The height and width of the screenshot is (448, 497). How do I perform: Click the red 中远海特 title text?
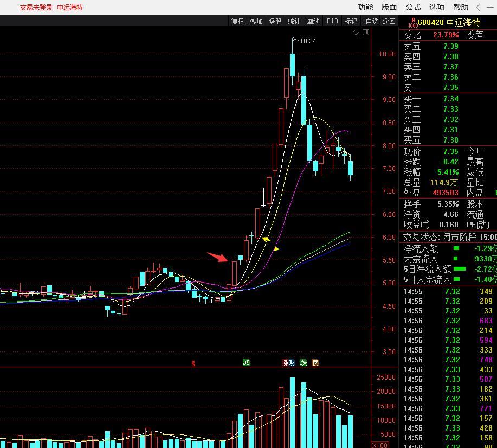70,7
